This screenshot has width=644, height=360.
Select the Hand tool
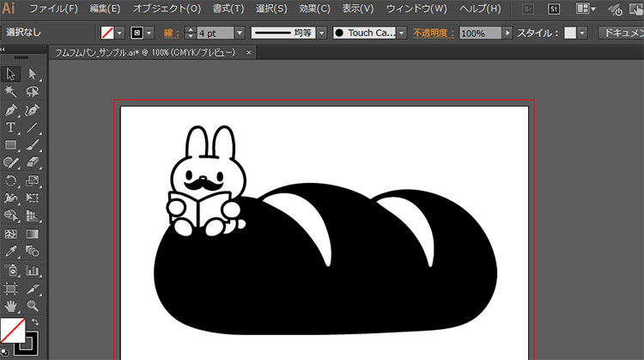[x=10, y=306]
